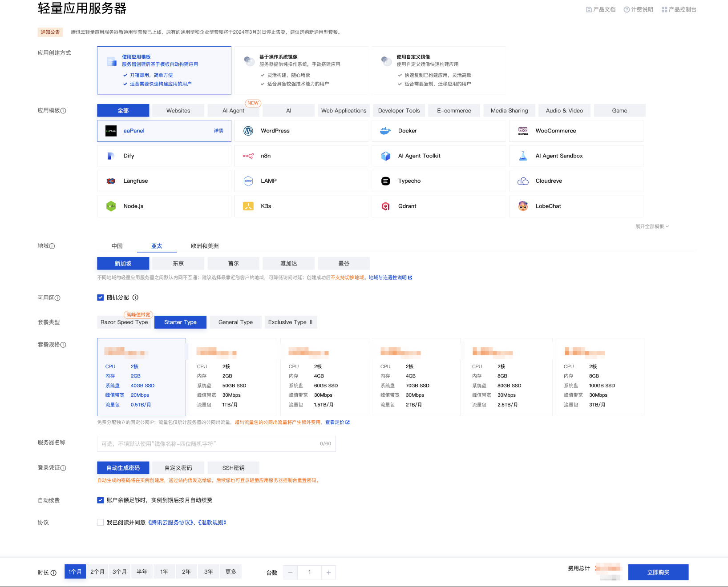Uncheck the 随机分配 availability zone checkbox
Image resolution: width=728 pixels, height=587 pixels.
click(101, 298)
